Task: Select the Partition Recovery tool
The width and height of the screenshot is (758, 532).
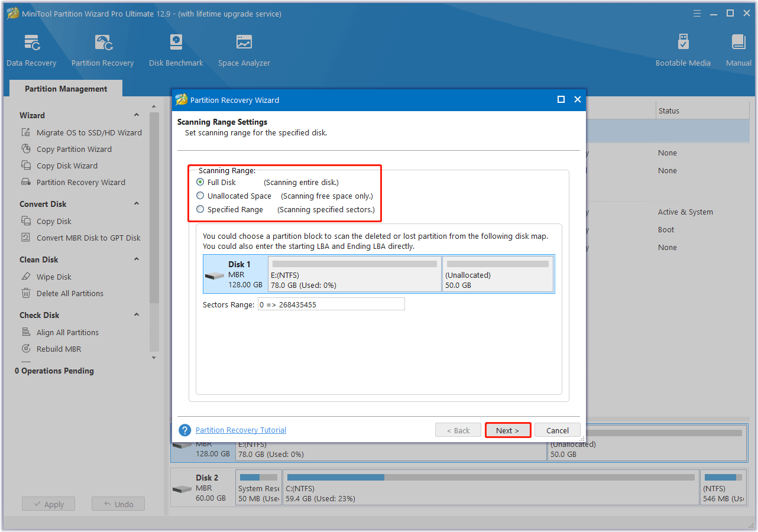Action: [102, 50]
